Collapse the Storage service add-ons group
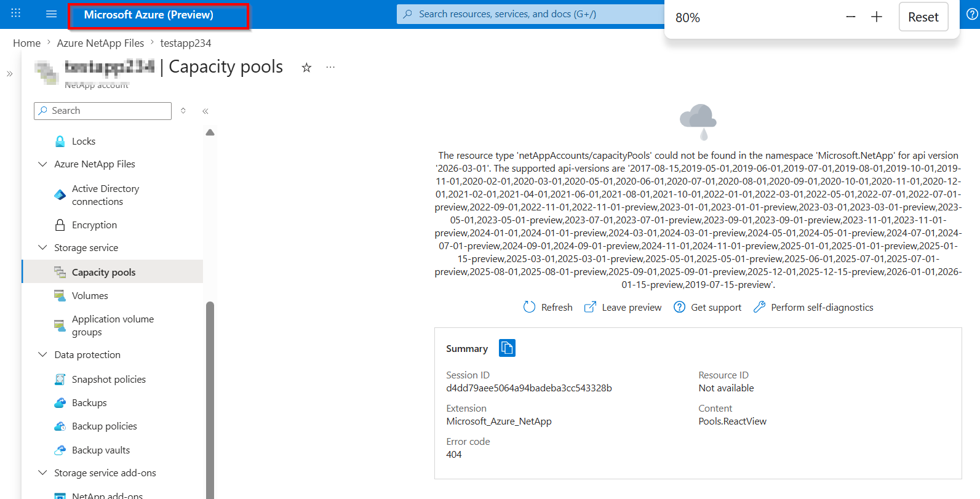The image size is (980, 499). 42,473
